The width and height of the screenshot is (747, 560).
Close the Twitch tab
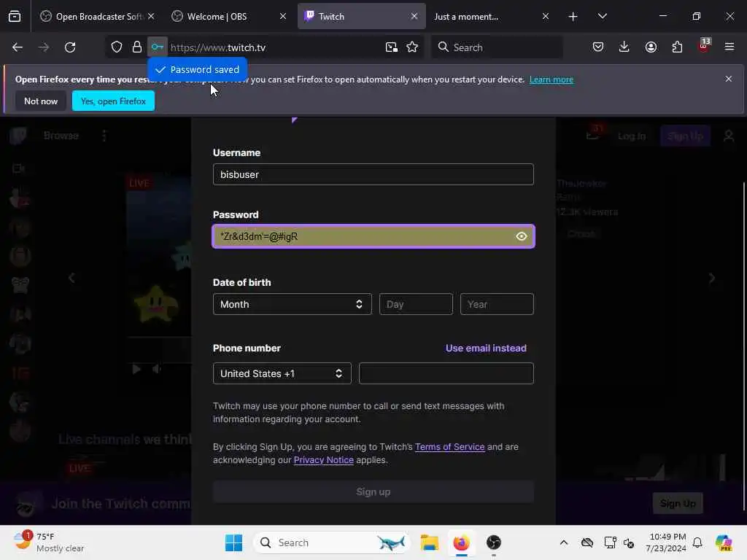click(414, 16)
